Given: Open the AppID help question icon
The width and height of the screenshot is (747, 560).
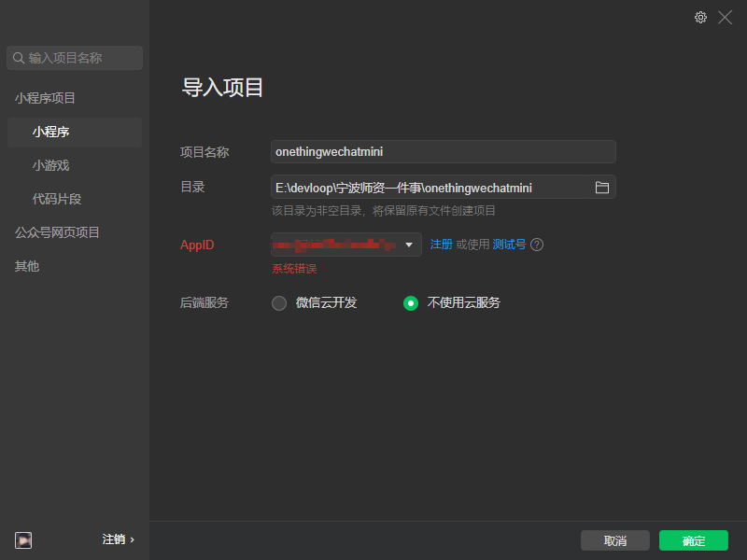Looking at the screenshot, I should 537,245.
